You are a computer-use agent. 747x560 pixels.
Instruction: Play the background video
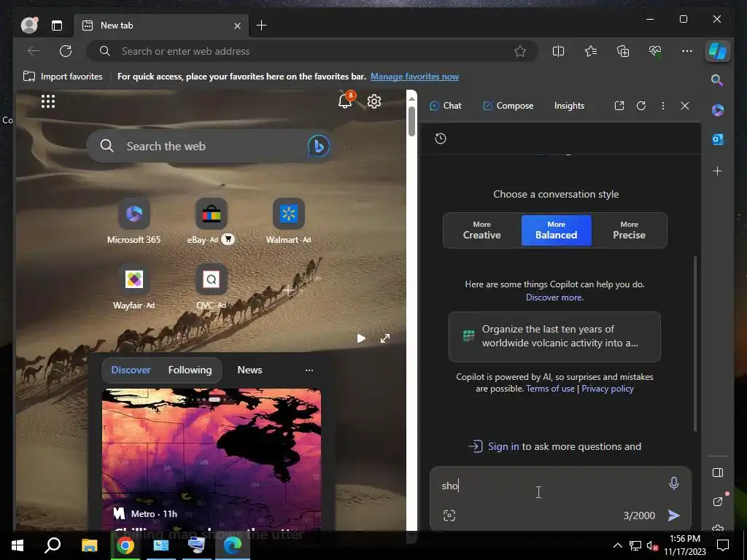361,338
